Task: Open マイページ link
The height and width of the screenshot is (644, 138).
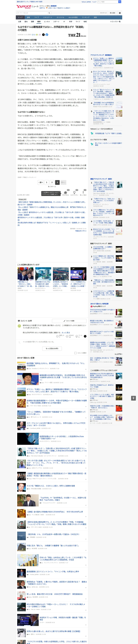Action: (x=103, y=13)
